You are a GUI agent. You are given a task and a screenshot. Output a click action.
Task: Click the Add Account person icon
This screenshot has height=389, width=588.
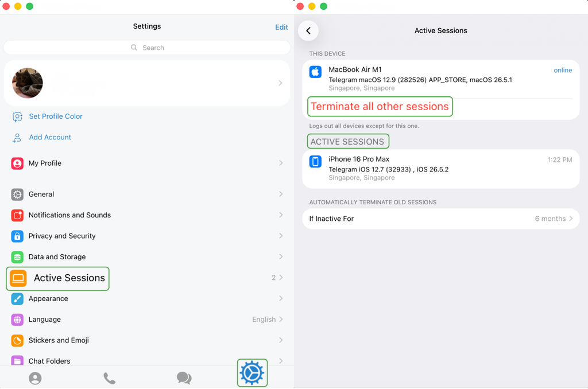pyautogui.click(x=17, y=138)
